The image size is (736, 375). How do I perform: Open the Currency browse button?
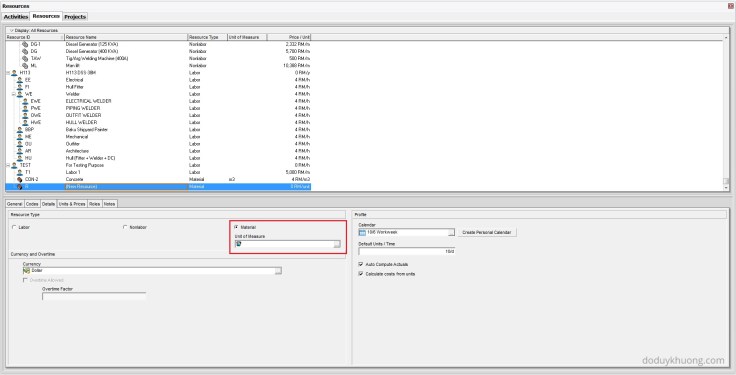coord(278,271)
